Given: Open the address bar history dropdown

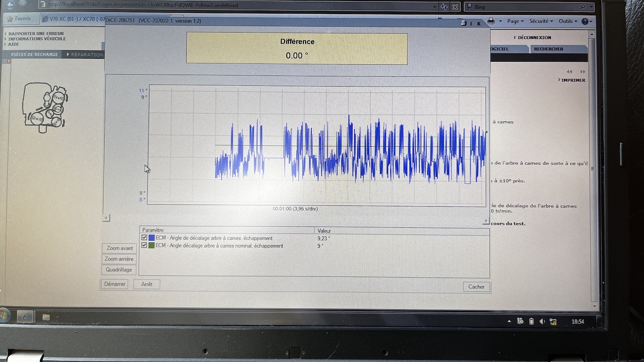Looking at the screenshot, I should tap(434, 6).
